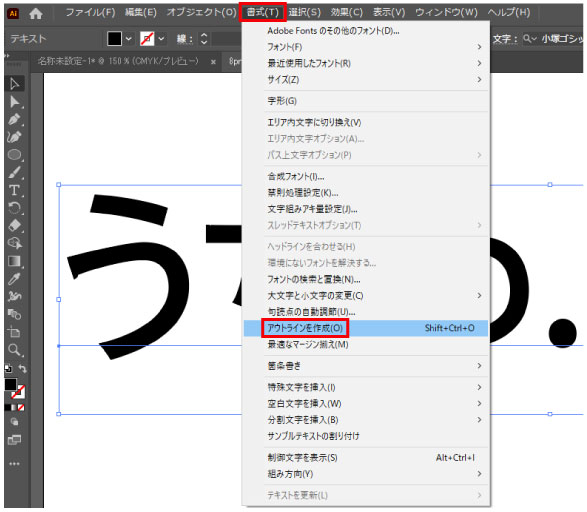Select the Artboard tool
The height and width of the screenshot is (512, 587).
[15, 332]
